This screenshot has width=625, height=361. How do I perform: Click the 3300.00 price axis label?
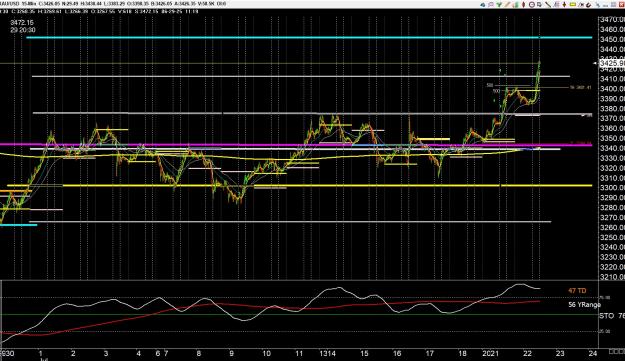pos(612,188)
